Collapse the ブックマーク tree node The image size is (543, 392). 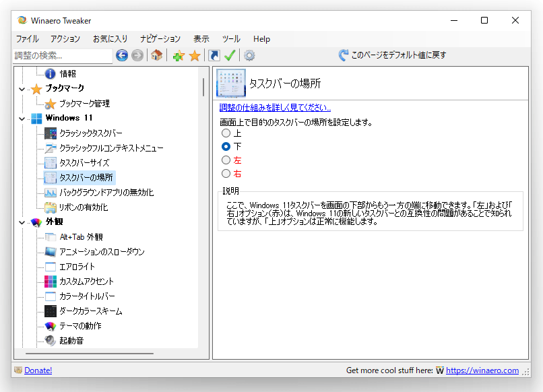coord(22,89)
